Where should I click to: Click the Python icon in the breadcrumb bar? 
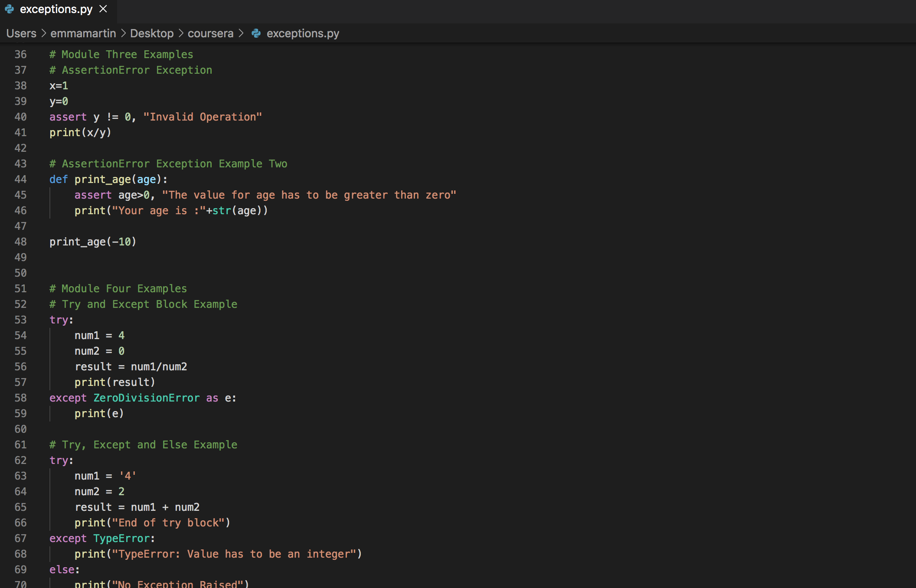(x=256, y=33)
